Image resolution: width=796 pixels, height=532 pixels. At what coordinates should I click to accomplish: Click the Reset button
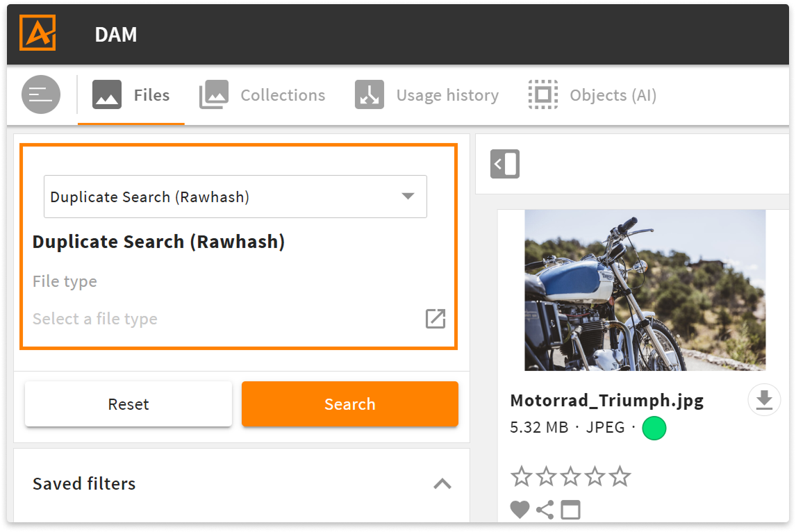click(x=128, y=404)
